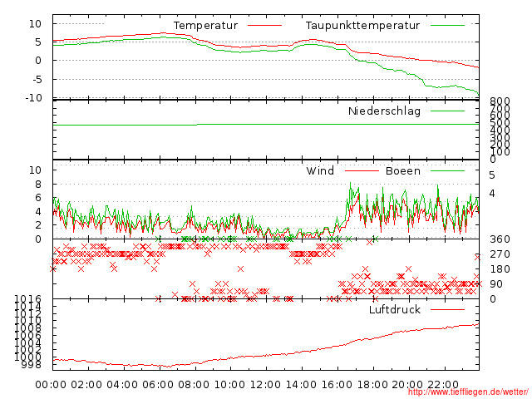
Task: Click the 90 wind direction axis label
Action: click(496, 284)
